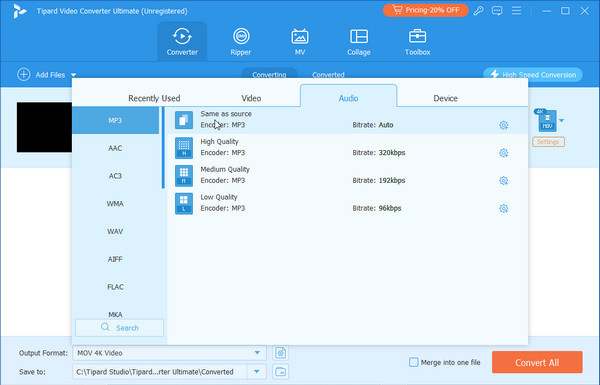The image size is (600, 385).
Task: Expand the Output Format dropdown
Action: pyautogui.click(x=257, y=353)
